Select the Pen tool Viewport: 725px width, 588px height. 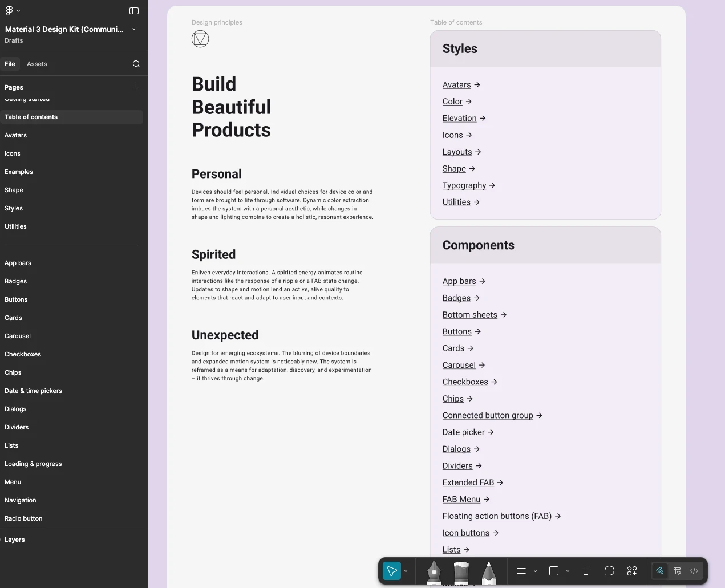point(434,572)
